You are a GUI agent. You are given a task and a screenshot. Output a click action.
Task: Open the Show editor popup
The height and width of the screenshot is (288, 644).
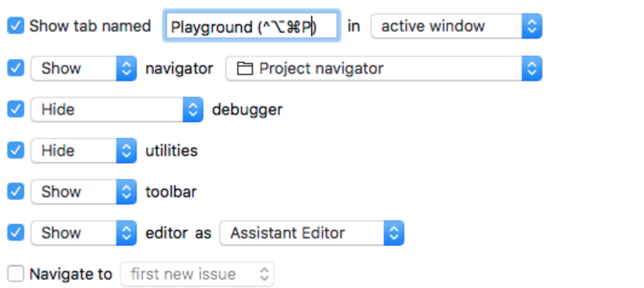click(x=84, y=233)
